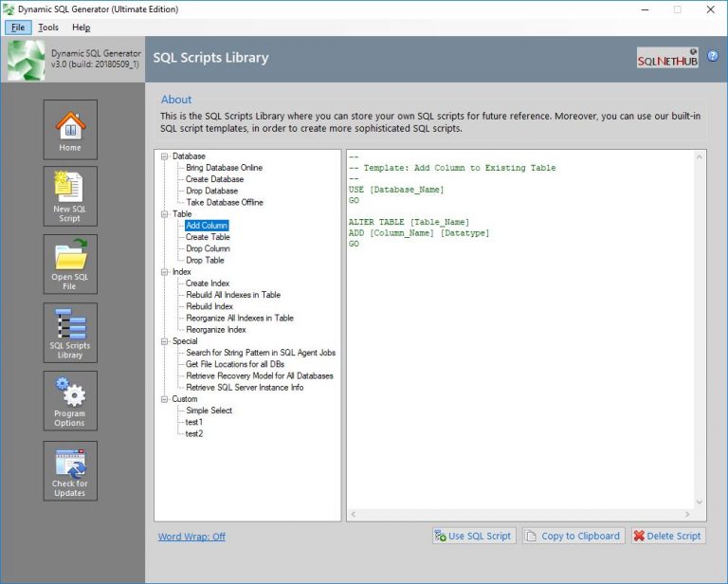Select Take Database Offline template

pyautogui.click(x=225, y=202)
